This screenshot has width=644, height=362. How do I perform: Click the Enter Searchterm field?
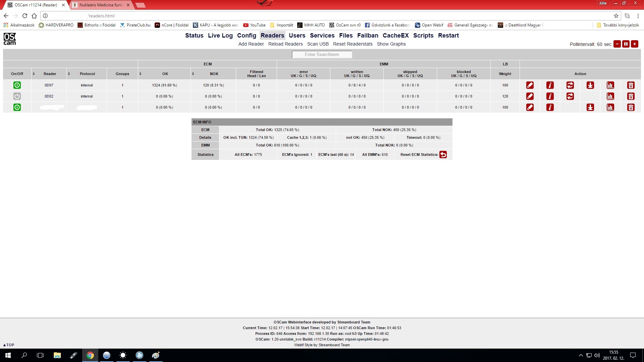[x=322, y=54]
